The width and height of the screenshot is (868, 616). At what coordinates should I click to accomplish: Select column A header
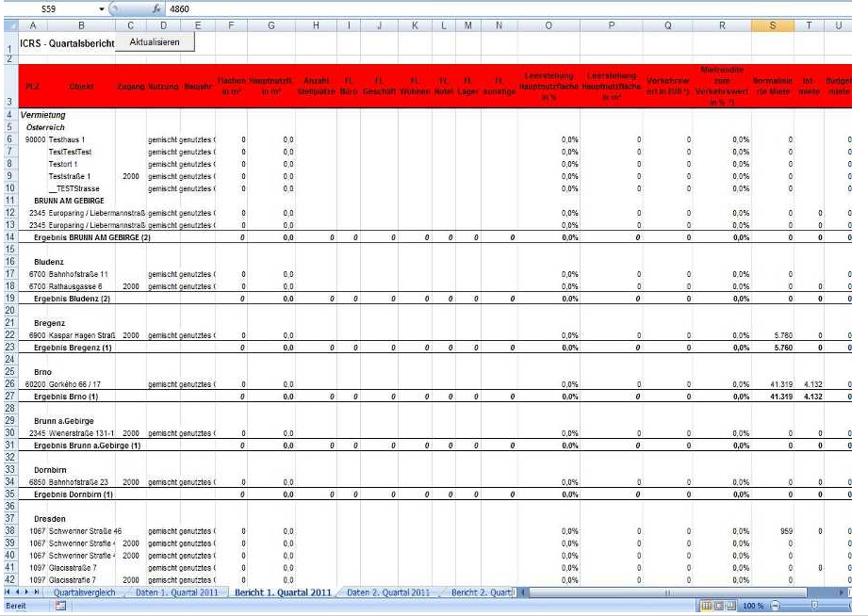tap(33, 25)
